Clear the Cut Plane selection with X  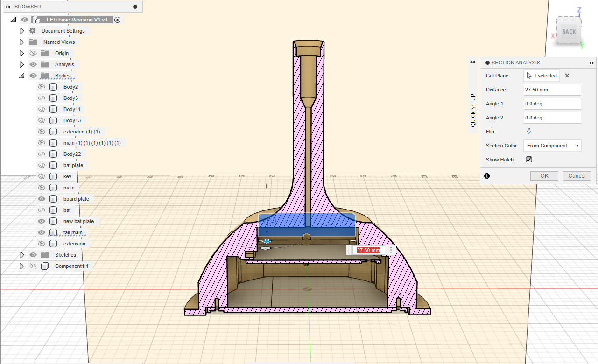point(567,76)
